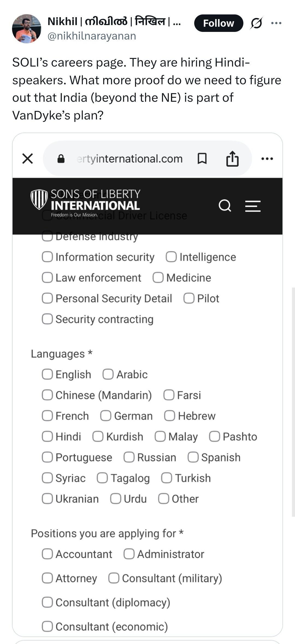Tick the Intelligence experience checkbox

click(171, 257)
